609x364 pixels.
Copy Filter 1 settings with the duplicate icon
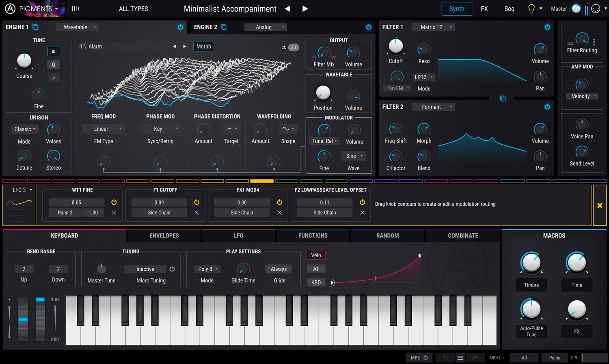click(x=503, y=98)
